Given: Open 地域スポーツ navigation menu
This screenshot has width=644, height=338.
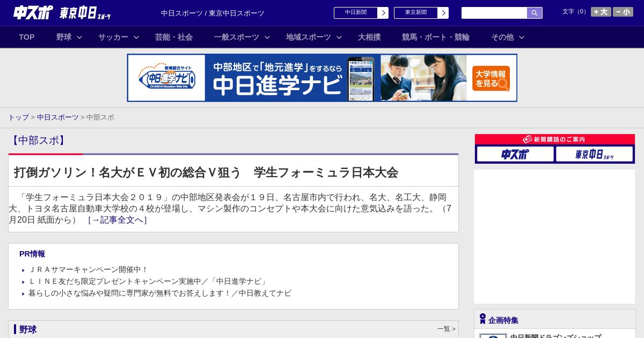Looking at the screenshot, I should point(309,37).
